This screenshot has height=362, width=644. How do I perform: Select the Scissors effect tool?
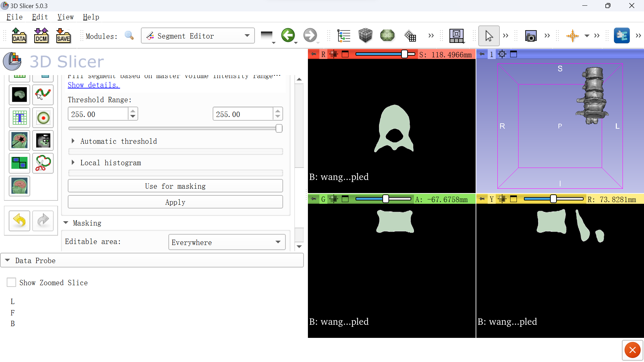(43, 163)
